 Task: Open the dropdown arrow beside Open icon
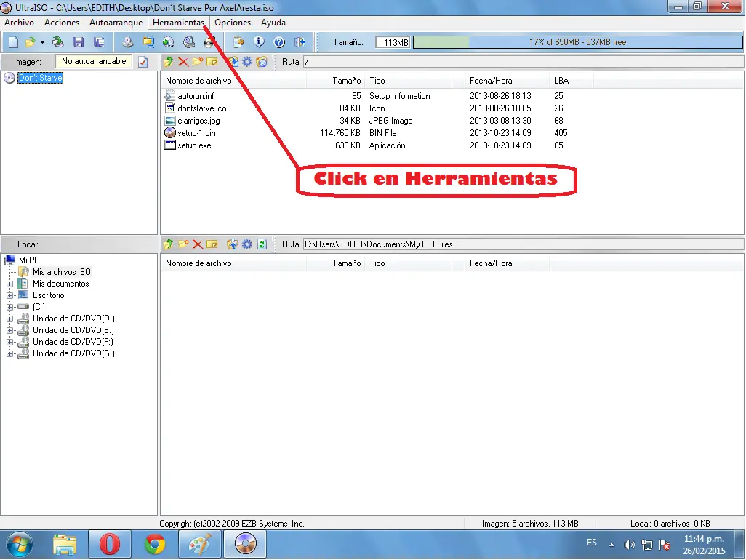(x=42, y=42)
